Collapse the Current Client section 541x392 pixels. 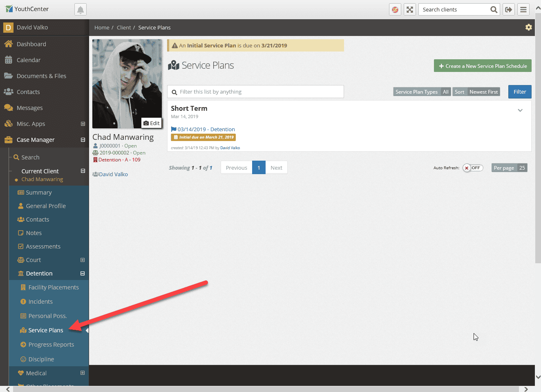pyautogui.click(x=83, y=171)
